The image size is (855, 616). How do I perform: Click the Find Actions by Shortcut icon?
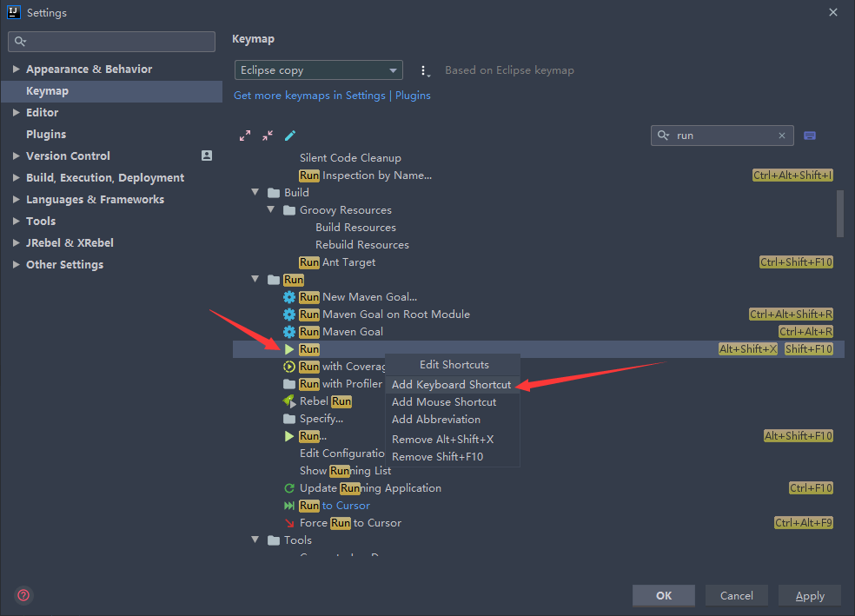[810, 136]
